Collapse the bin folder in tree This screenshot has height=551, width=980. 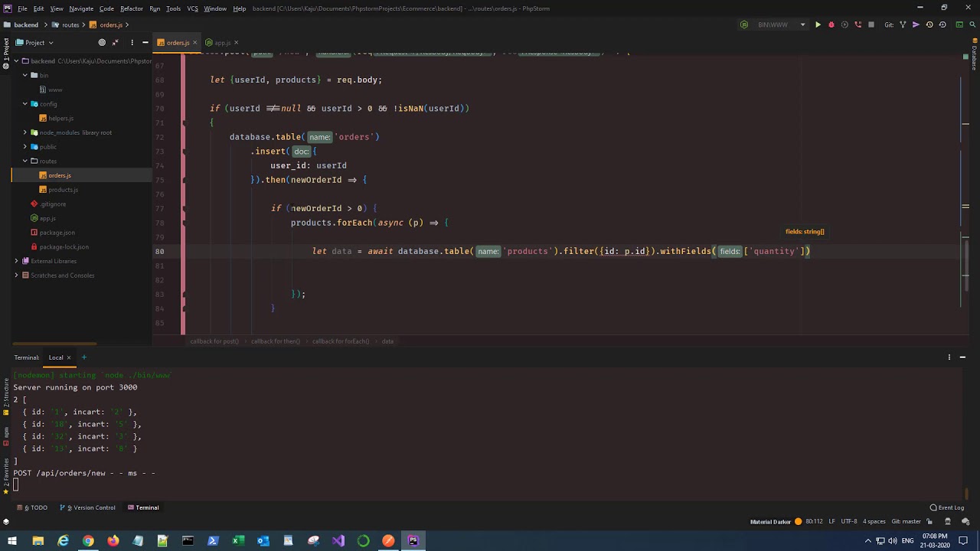click(x=24, y=75)
